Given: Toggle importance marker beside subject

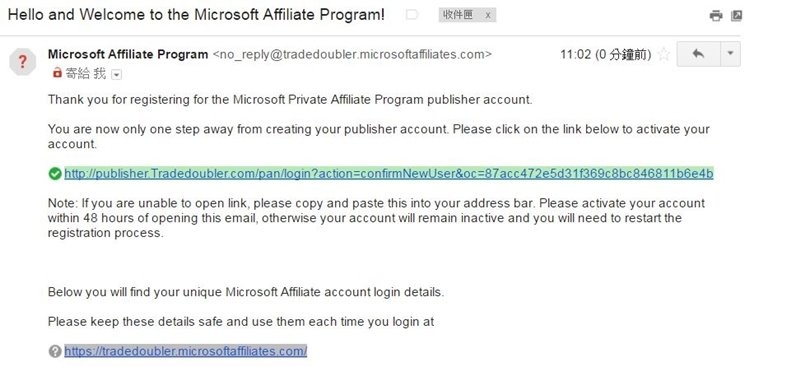Looking at the screenshot, I should point(411,15).
